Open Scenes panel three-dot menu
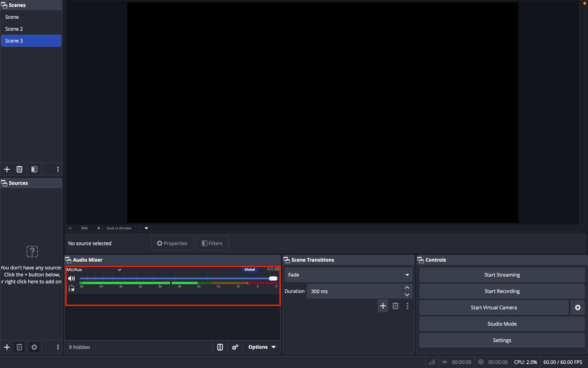 [x=58, y=169]
